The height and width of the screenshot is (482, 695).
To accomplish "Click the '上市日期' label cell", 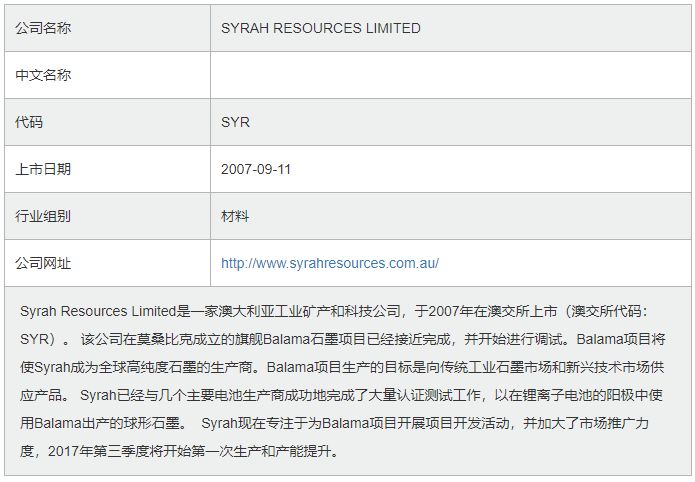I will (107, 169).
